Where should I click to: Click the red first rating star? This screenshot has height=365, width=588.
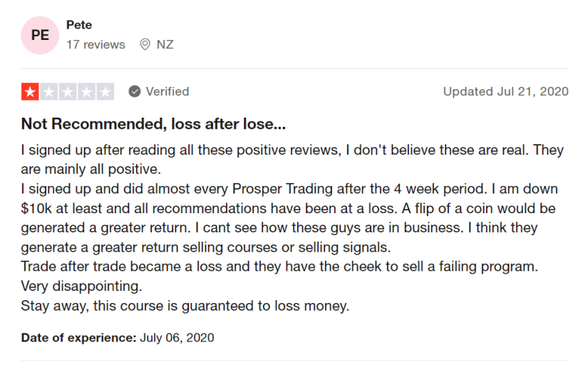(30, 91)
